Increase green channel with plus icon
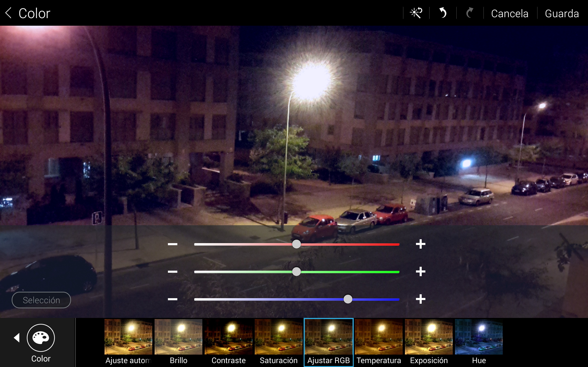 coord(421,272)
